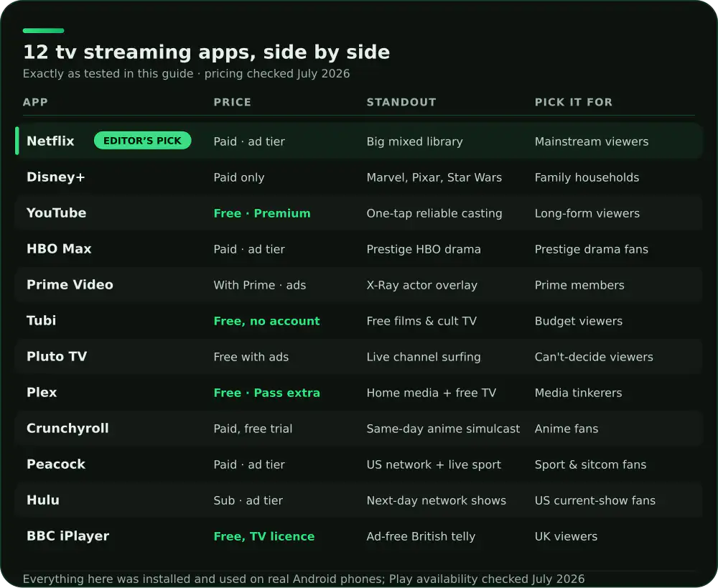Select the Netflix app name
Viewport: 718px width, 588px height.
click(x=50, y=141)
